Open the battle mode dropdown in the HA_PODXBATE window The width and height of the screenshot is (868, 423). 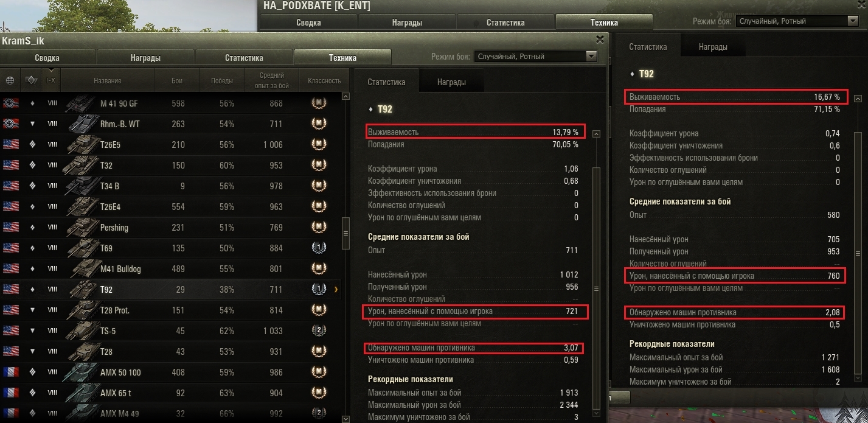tap(797, 21)
